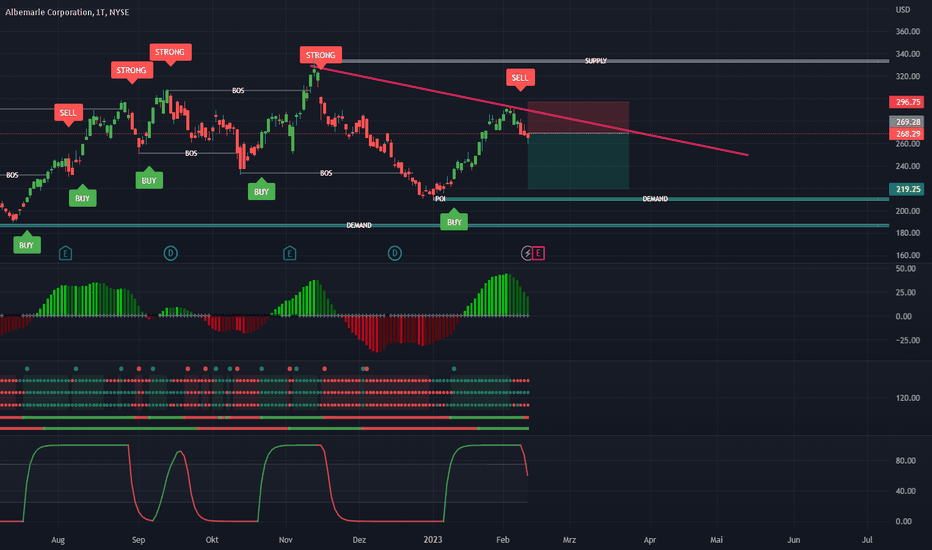Open the dividend D icon above Dez

click(395, 254)
